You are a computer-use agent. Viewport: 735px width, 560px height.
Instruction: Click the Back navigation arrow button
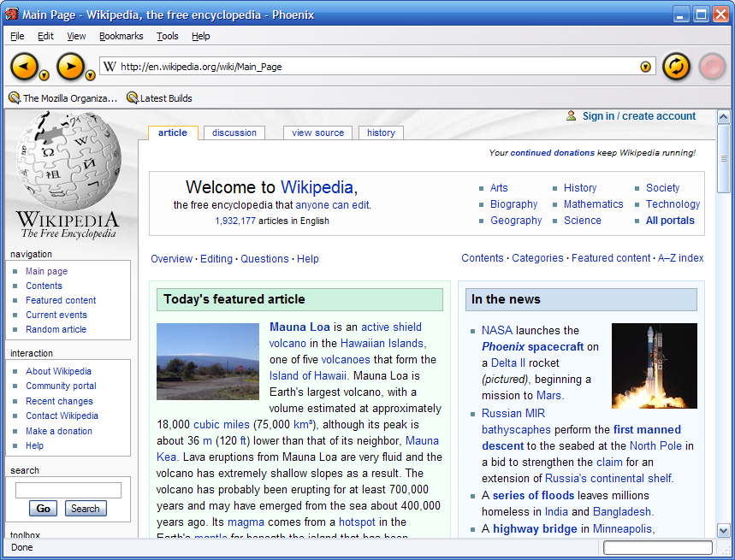tap(24, 67)
